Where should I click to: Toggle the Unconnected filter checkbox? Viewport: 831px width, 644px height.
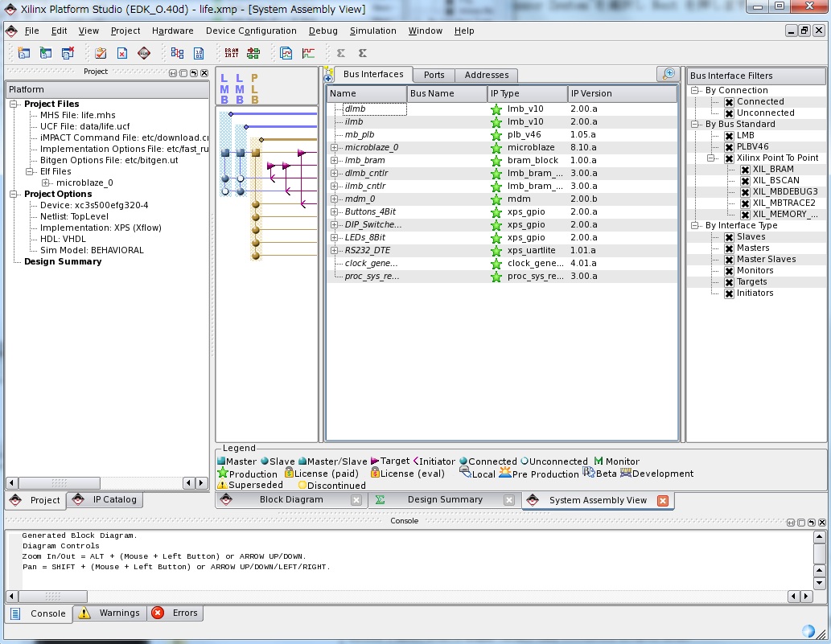(730, 113)
